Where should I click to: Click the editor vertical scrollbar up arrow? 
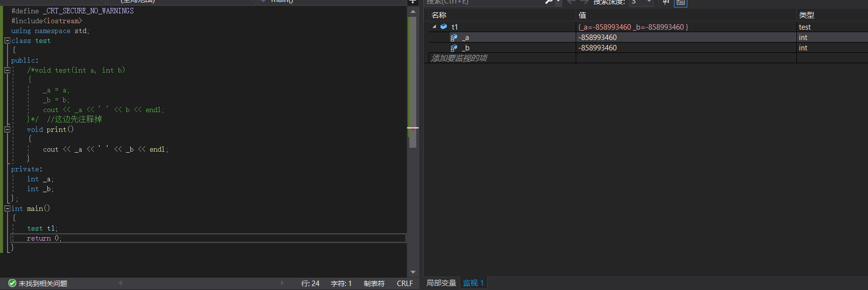pyautogui.click(x=413, y=11)
